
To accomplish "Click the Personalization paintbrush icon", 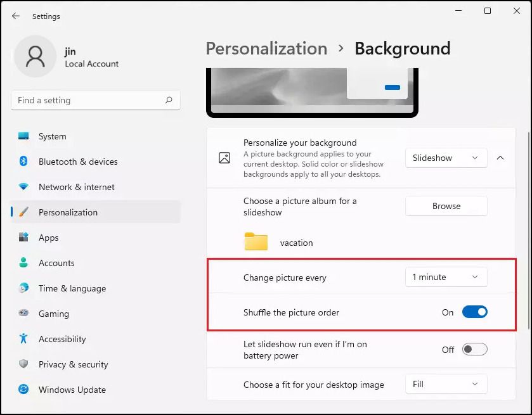I will [23, 212].
